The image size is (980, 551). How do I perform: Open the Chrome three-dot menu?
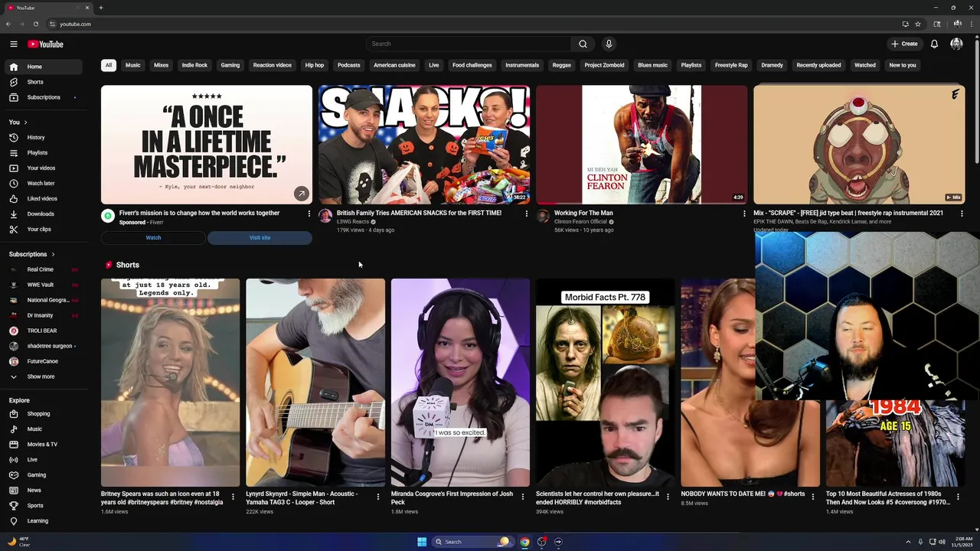tap(971, 24)
